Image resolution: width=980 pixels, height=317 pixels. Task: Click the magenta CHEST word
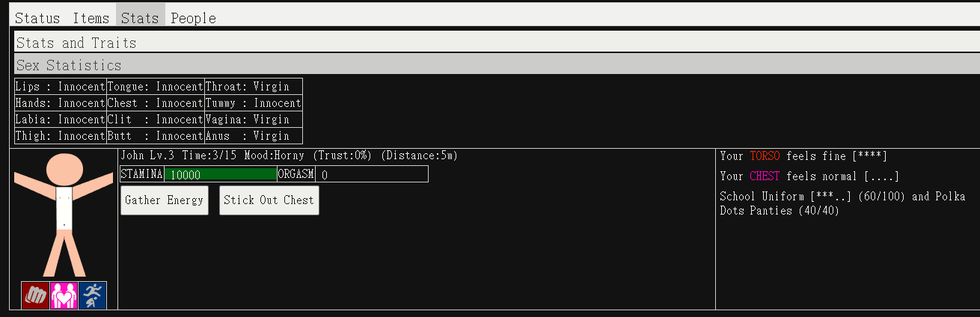(x=765, y=176)
